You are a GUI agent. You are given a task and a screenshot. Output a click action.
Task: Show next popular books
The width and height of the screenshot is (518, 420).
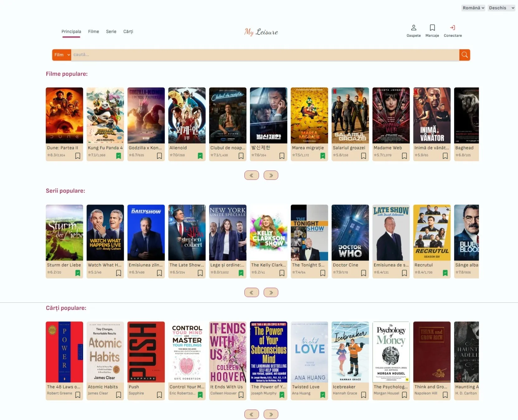tap(271, 414)
